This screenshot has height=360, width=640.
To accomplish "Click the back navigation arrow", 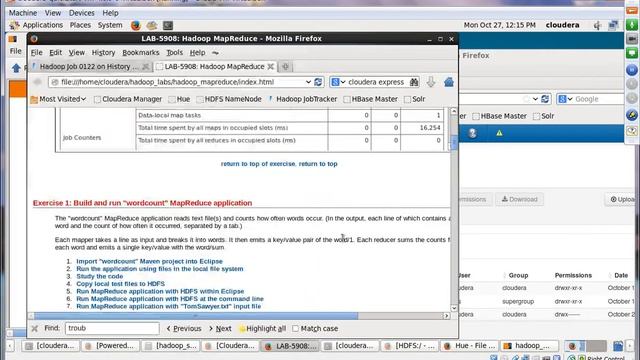I will coord(38,82).
